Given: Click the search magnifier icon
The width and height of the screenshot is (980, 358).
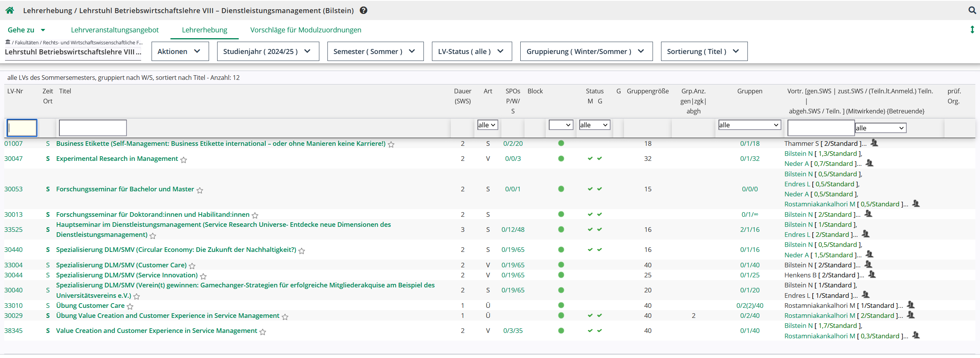Looking at the screenshot, I should [x=972, y=10].
